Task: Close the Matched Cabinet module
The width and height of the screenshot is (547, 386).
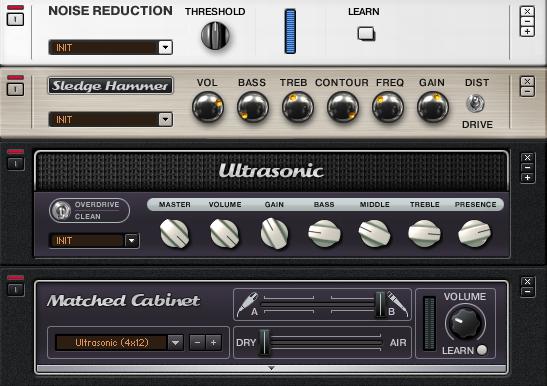Action: point(527,282)
